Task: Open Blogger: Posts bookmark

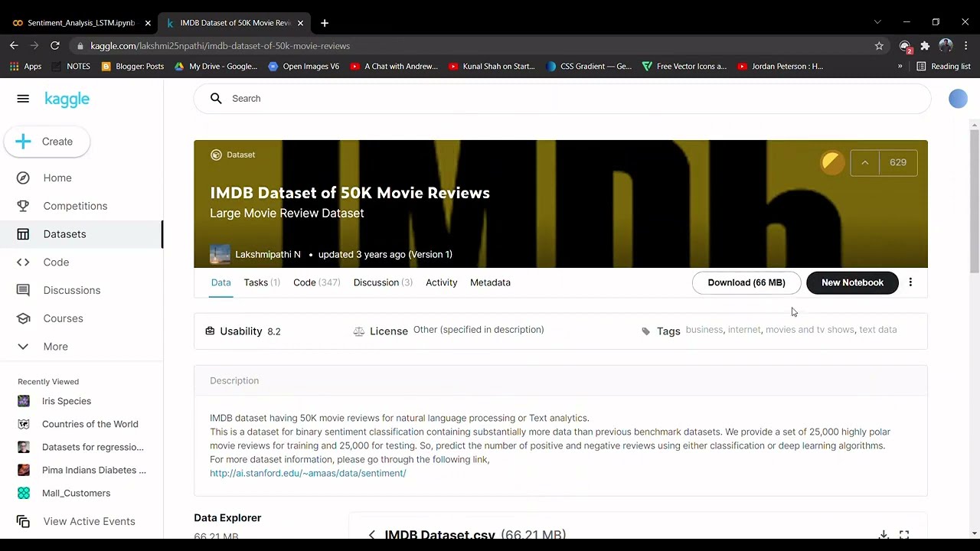Action: click(x=132, y=67)
